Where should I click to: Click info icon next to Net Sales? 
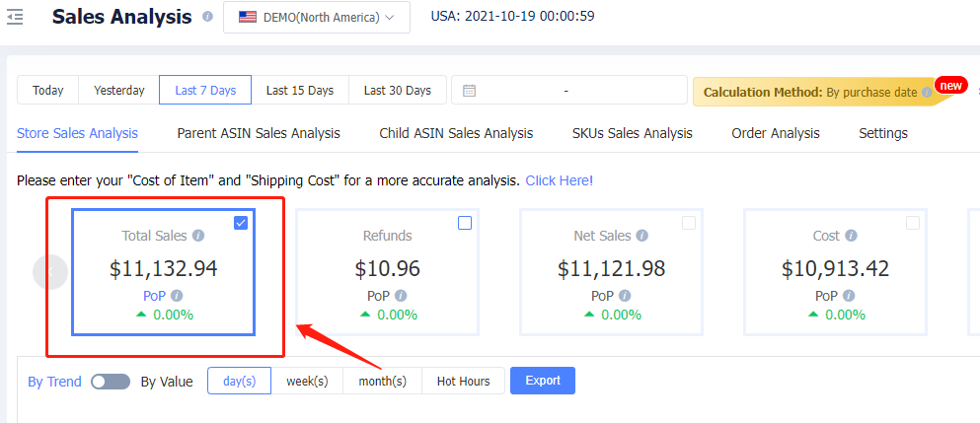coord(641,236)
